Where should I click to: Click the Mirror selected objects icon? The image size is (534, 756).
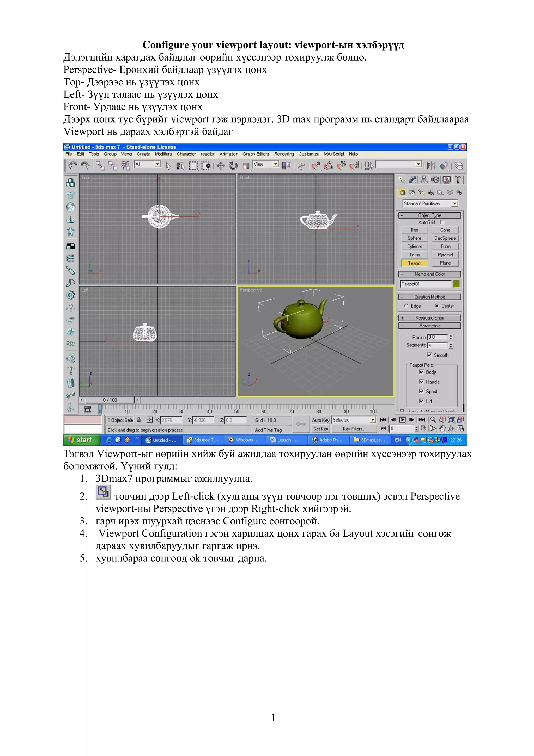[x=431, y=166]
